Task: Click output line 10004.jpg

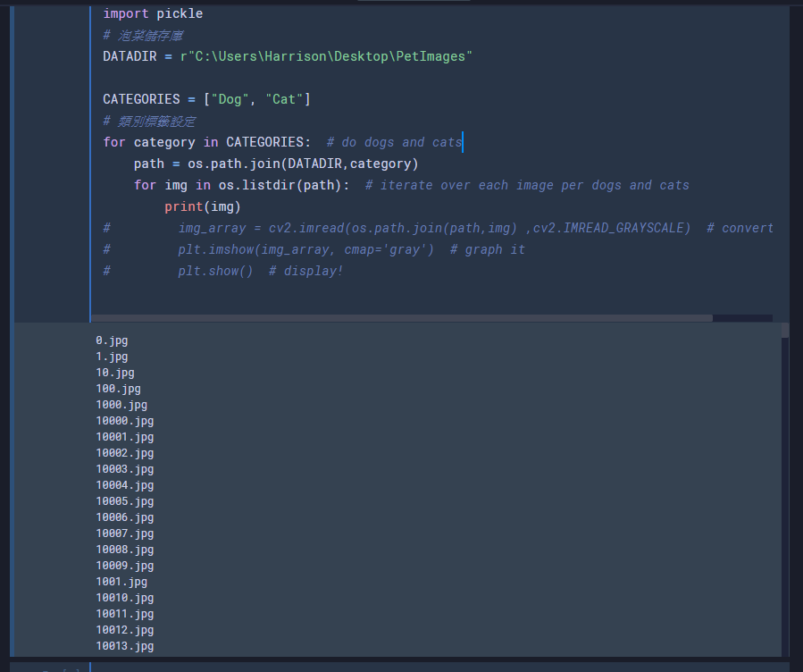Action: [124, 485]
